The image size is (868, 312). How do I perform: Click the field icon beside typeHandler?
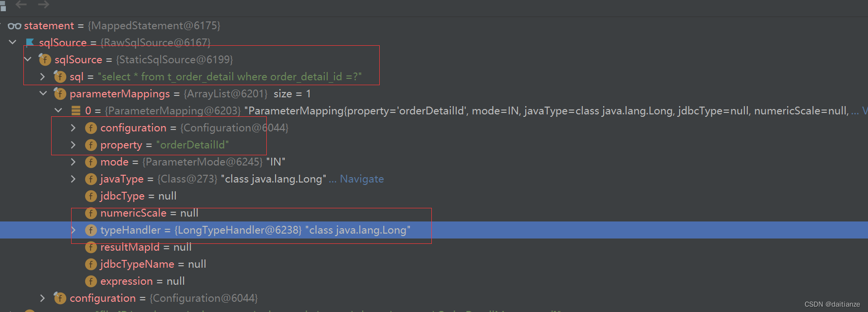tap(91, 230)
